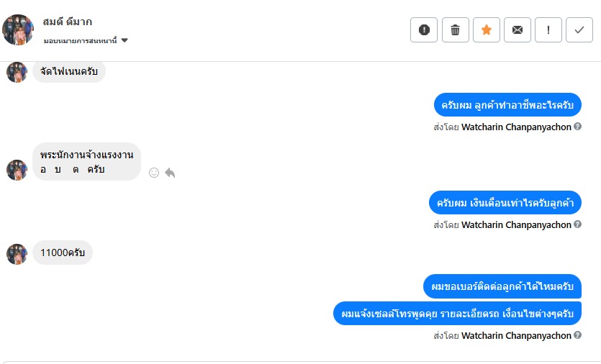
Task: Open the large profile picture of สมดี ดีมาก
Action: pyautogui.click(x=18, y=30)
